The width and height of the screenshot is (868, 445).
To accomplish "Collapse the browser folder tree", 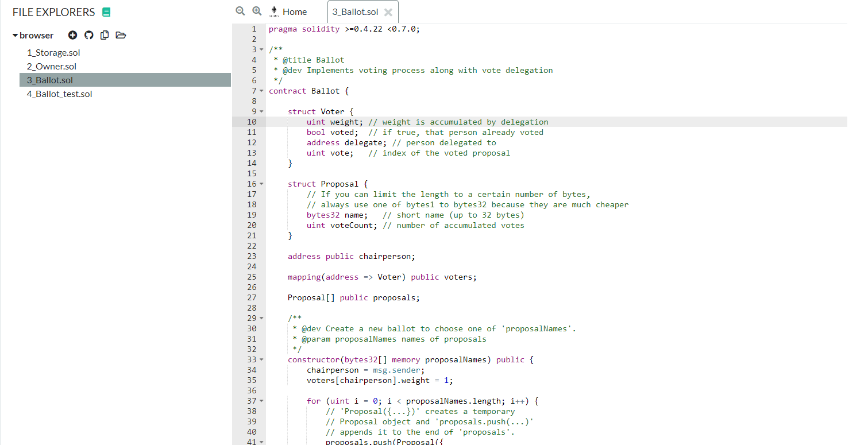I will (x=16, y=36).
